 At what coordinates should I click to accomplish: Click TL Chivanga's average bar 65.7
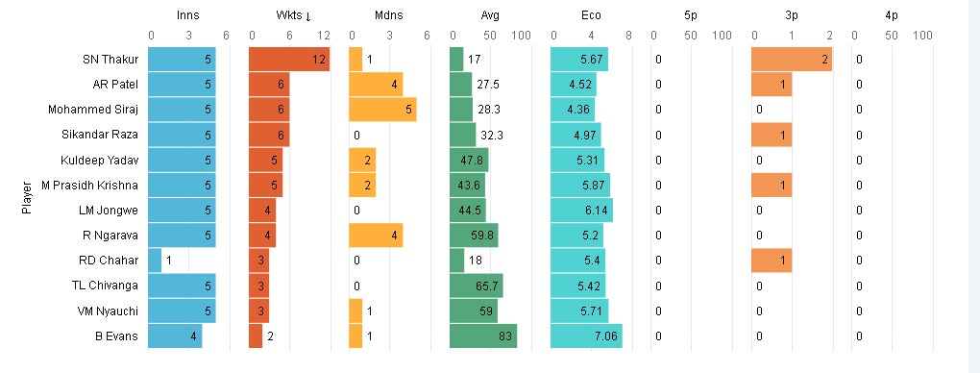[477, 286]
